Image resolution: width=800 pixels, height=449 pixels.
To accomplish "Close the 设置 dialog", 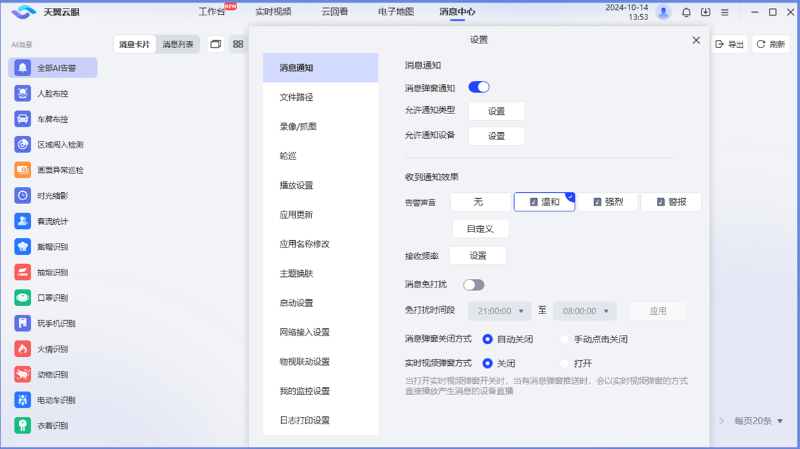I will (696, 40).
